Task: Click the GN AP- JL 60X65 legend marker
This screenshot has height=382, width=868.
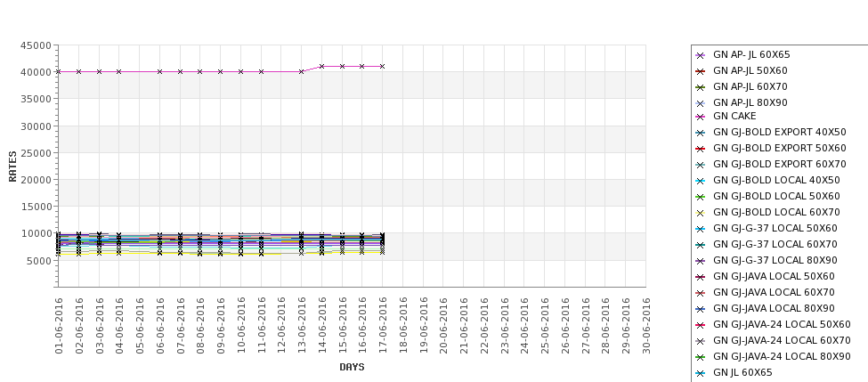Action: pos(700,55)
